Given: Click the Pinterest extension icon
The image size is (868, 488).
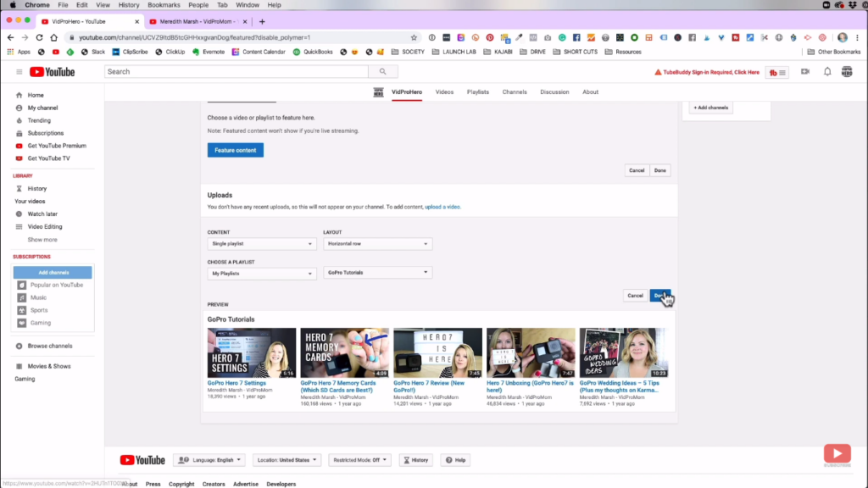Looking at the screenshot, I should coord(490,37).
